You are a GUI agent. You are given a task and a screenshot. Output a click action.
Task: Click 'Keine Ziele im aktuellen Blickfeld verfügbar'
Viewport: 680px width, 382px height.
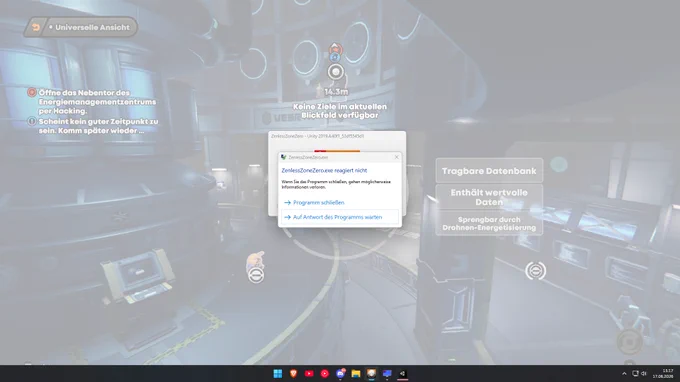340,111
